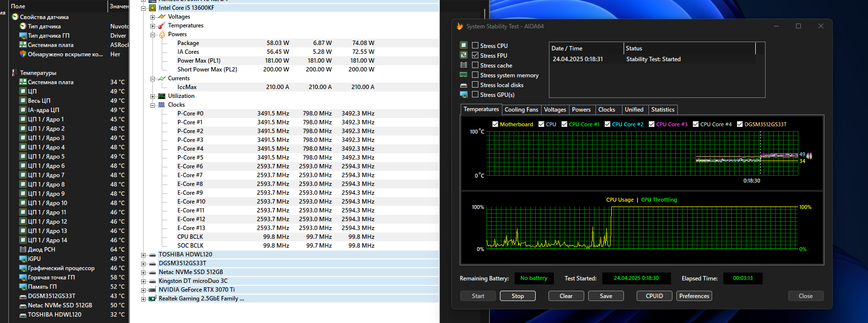Viewport: 868px width, 323px height.
Task: Expand the Voltages node
Action: 152,17
